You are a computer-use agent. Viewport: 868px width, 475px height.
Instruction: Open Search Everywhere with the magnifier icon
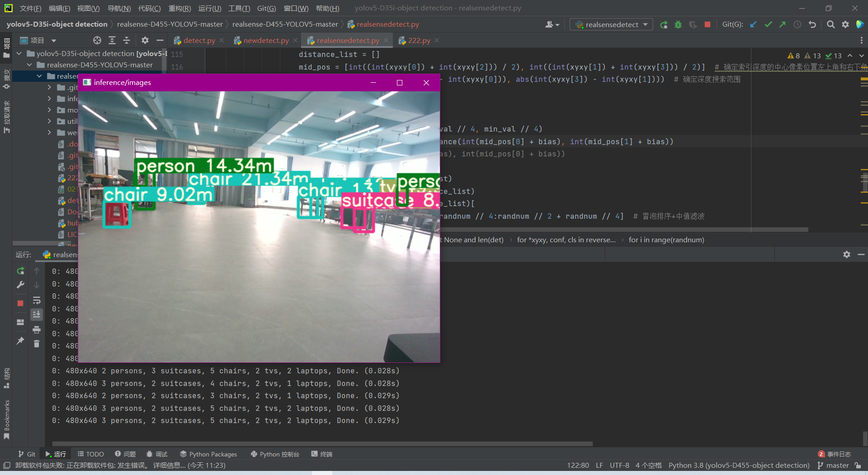[x=830, y=24]
